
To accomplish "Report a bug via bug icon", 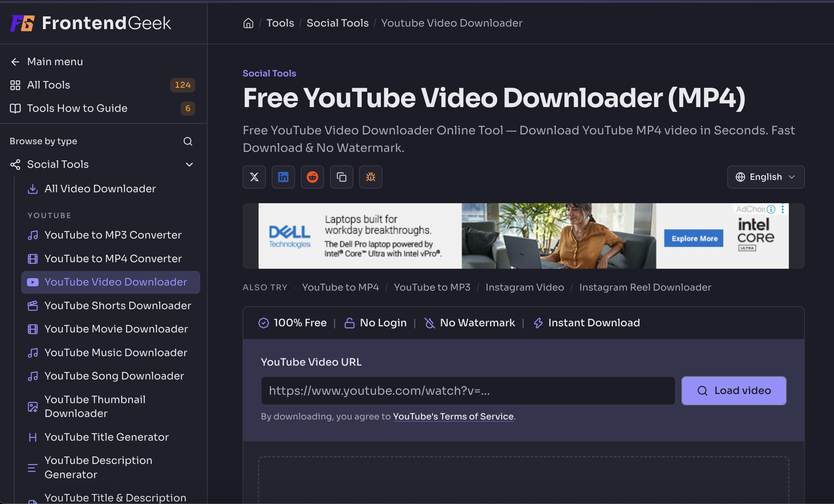I will [371, 177].
